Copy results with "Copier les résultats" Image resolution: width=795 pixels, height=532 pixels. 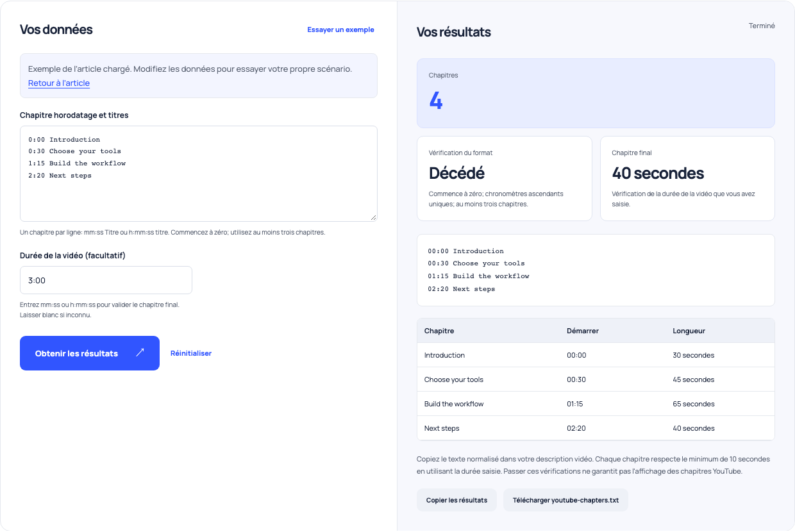(456, 500)
